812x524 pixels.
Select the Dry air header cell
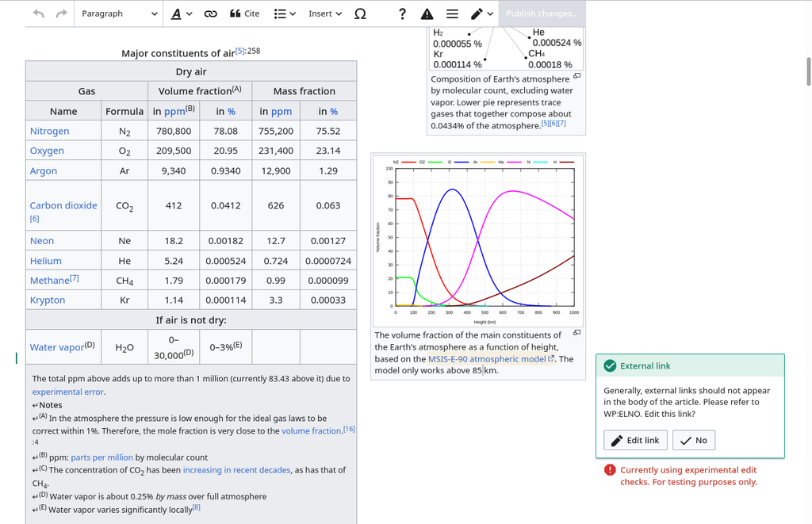(191, 71)
